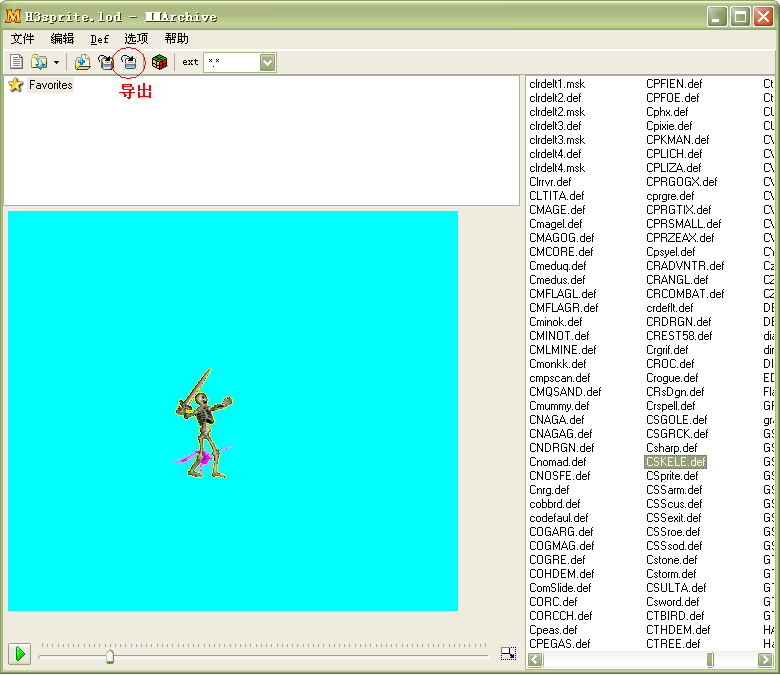The width and height of the screenshot is (780, 675).
Task: Select CMFLAGL.def in the file list
Action: [x=563, y=294]
